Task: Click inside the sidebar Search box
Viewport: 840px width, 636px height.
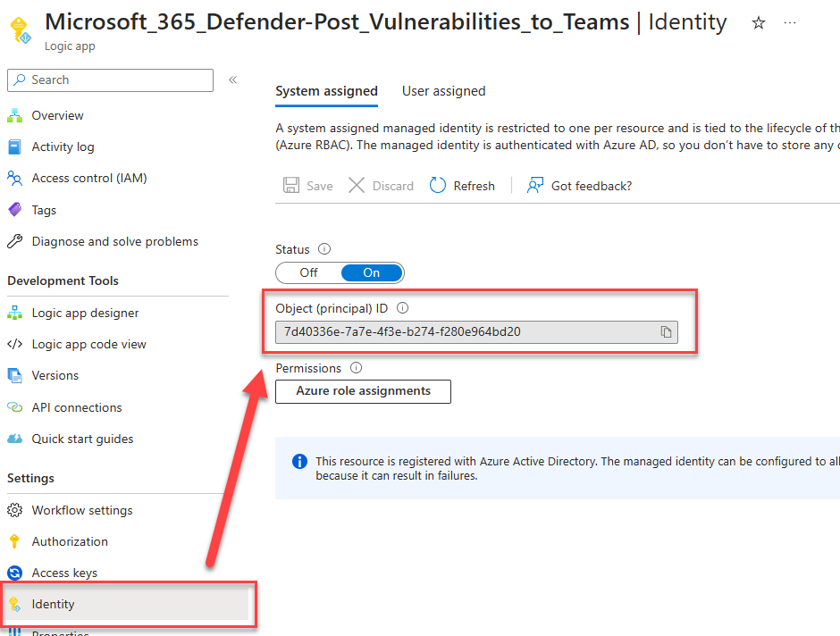Action: click(x=110, y=80)
